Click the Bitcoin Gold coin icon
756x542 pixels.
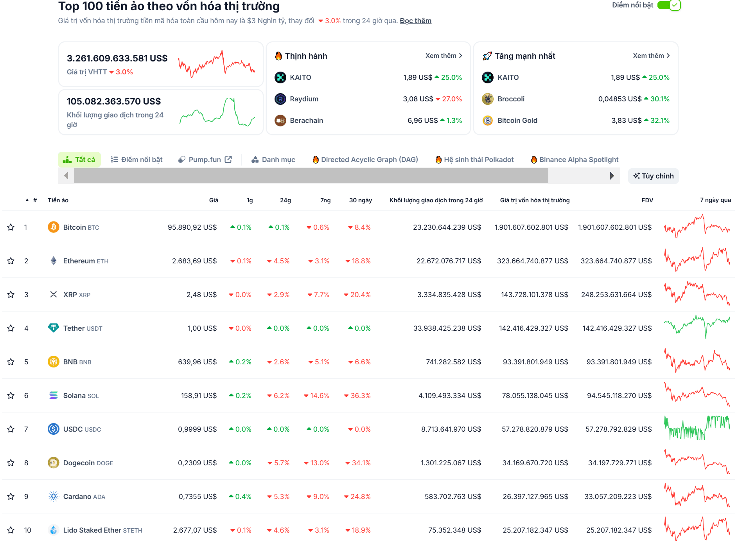coord(488,121)
